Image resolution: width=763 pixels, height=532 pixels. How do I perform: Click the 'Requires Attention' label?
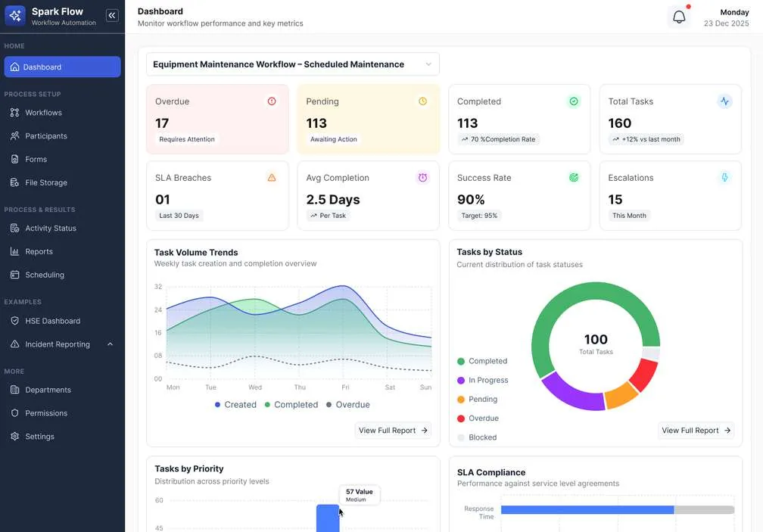pyautogui.click(x=187, y=139)
